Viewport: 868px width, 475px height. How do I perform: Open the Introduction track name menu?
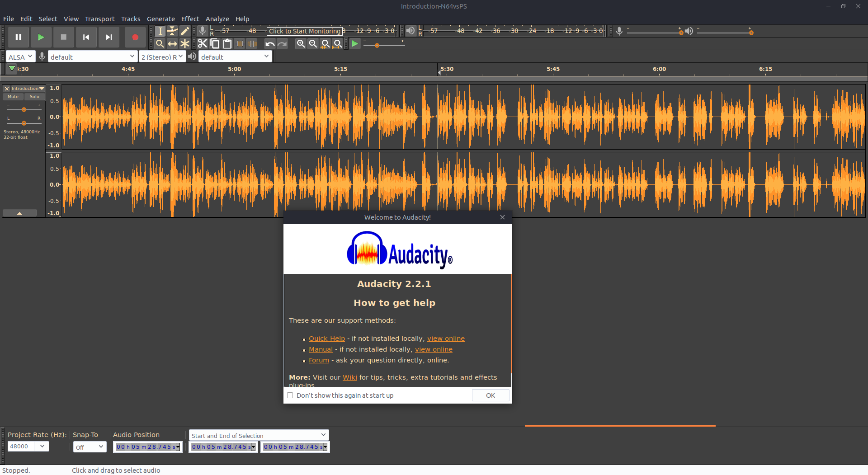pyautogui.click(x=28, y=89)
